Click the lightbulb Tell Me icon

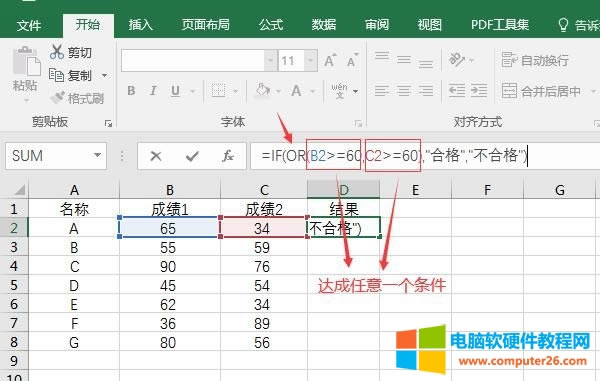pos(563,25)
